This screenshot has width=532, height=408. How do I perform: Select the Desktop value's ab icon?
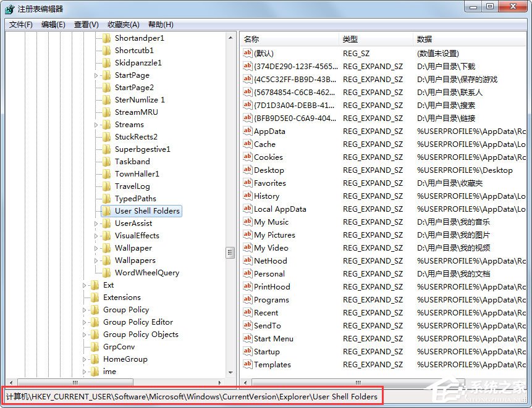click(248, 170)
